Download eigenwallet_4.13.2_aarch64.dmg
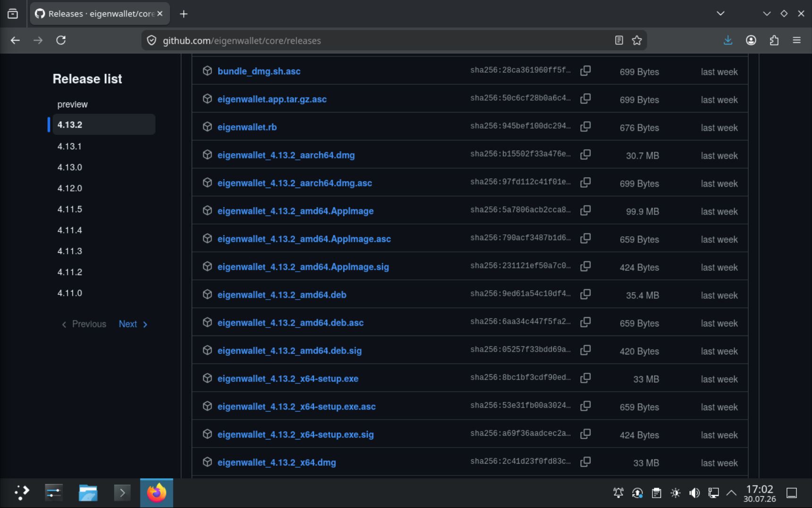Viewport: 812px width, 508px height. (x=286, y=155)
